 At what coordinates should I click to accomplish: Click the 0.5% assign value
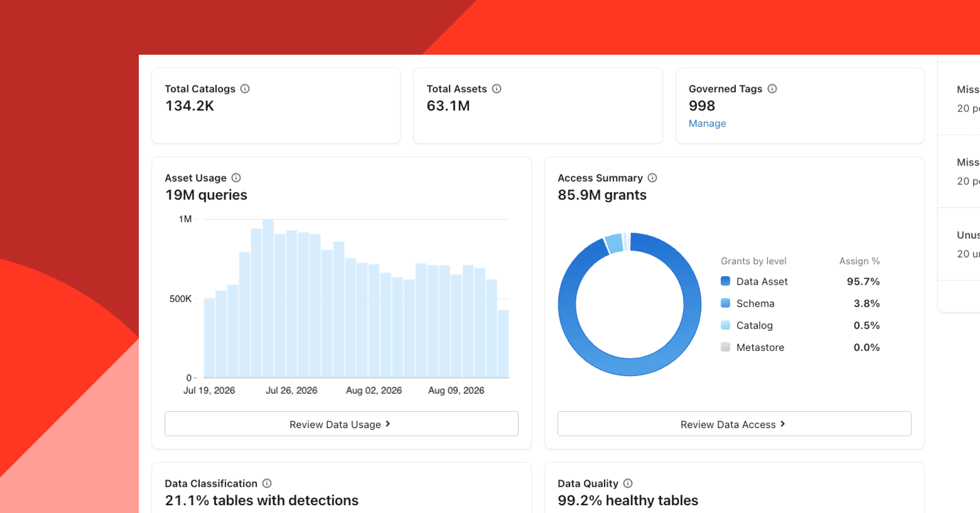click(x=866, y=326)
